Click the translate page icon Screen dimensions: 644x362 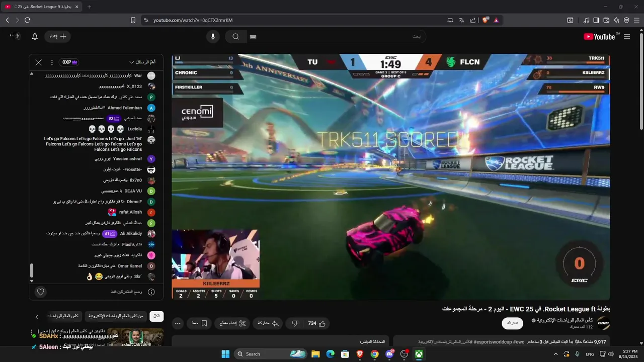(461, 20)
